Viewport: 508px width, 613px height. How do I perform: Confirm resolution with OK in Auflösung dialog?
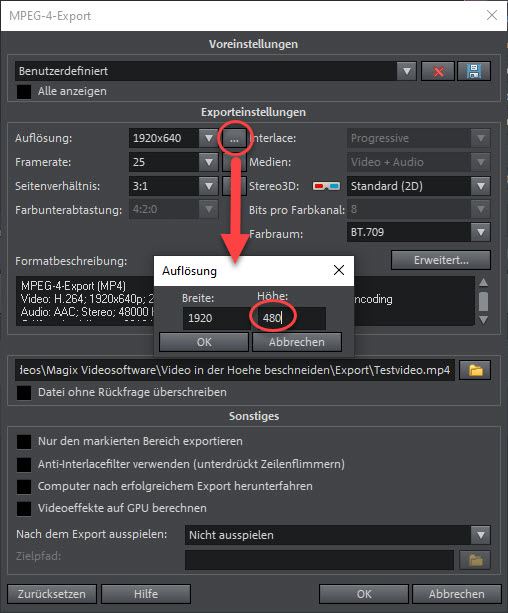click(x=204, y=342)
